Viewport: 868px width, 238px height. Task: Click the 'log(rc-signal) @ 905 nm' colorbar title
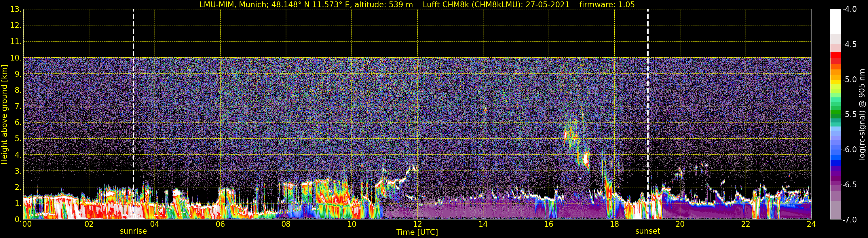[x=862, y=114]
